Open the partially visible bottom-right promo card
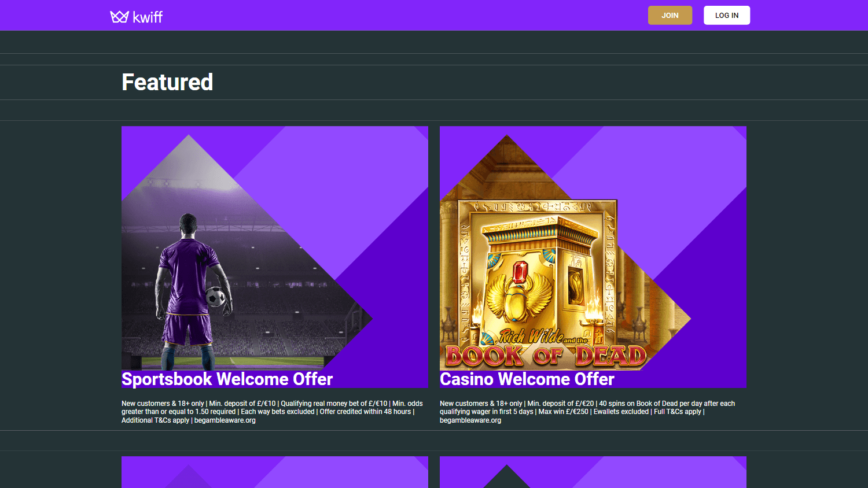Viewport: 868px width, 488px height. pos(593,472)
